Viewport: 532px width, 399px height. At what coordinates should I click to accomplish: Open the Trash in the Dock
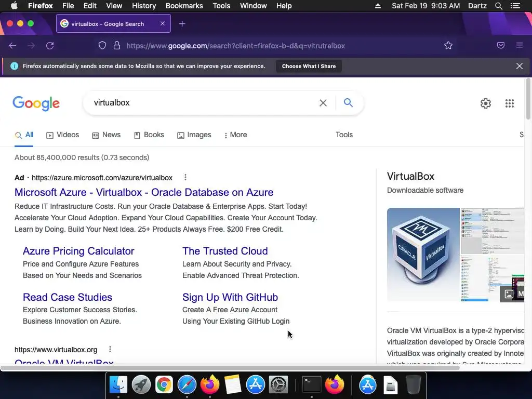(414, 384)
